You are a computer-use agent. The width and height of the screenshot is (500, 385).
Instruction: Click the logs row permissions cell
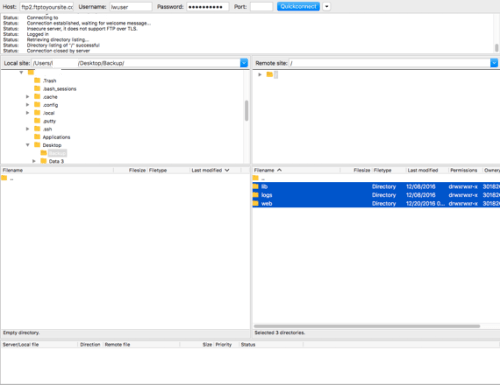pos(463,195)
